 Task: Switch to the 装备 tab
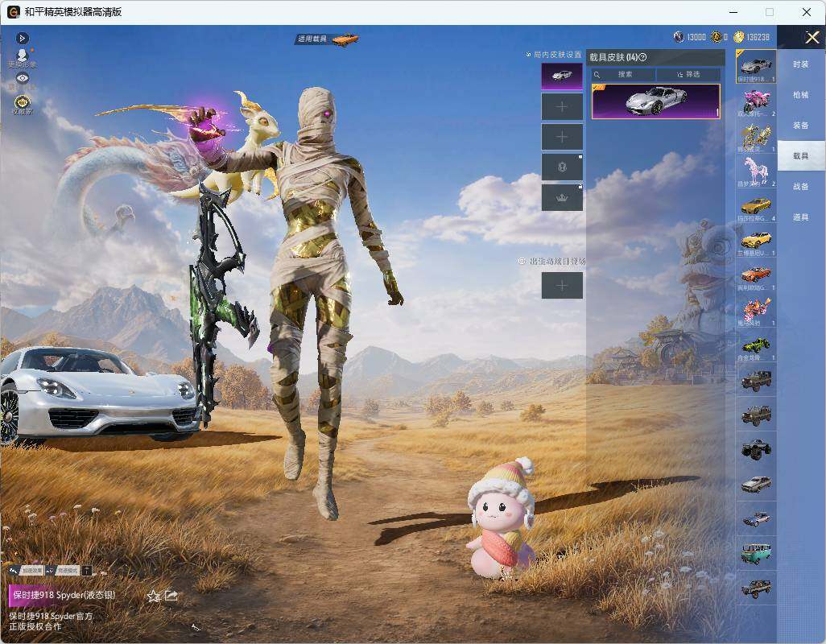click(801, 126)
